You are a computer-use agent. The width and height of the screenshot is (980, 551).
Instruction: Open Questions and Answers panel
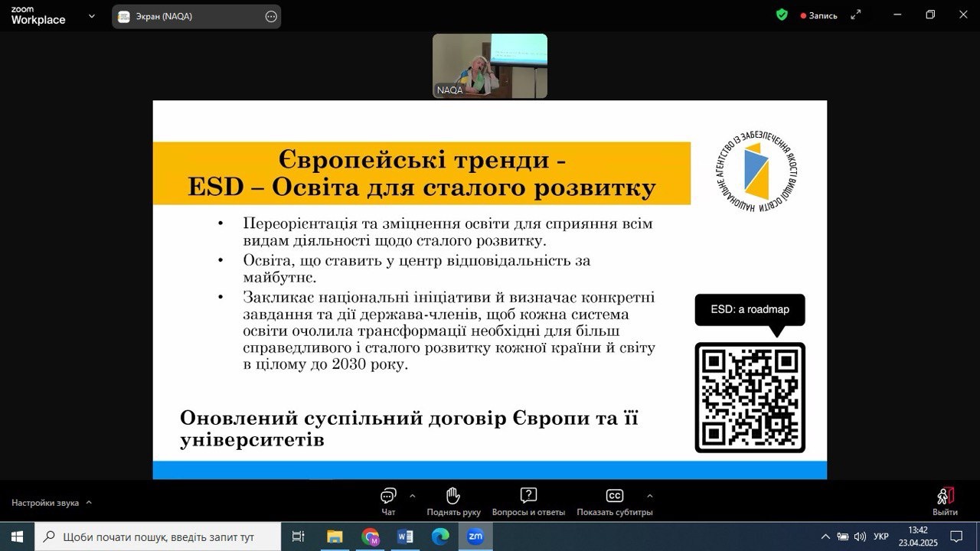pyautogui.click(x=528, y=500)
